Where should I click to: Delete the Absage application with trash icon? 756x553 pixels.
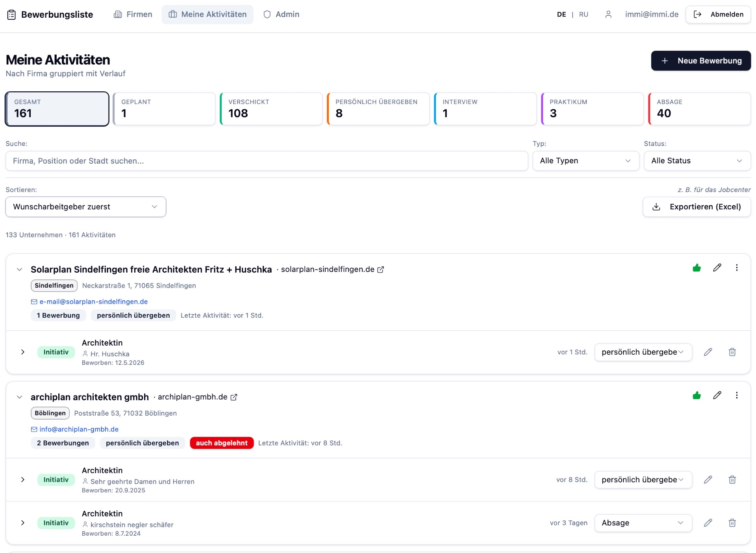[732, 523]
